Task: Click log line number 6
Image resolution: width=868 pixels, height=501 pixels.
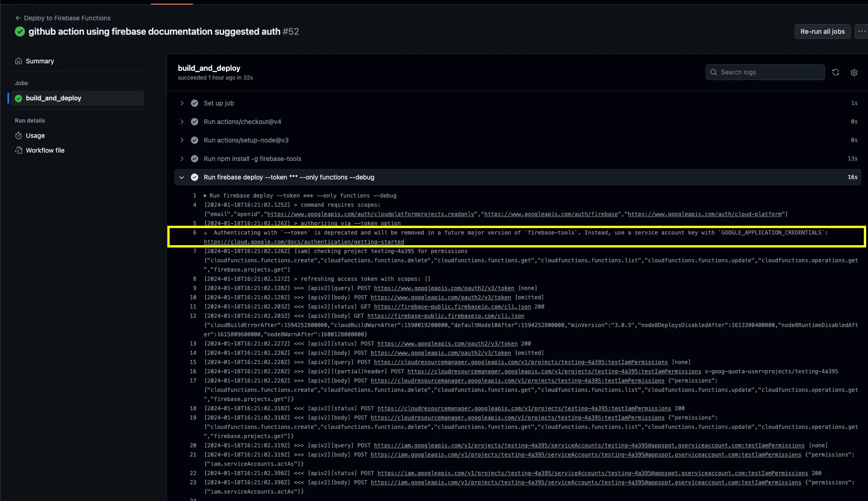Action: coord(195,233)
